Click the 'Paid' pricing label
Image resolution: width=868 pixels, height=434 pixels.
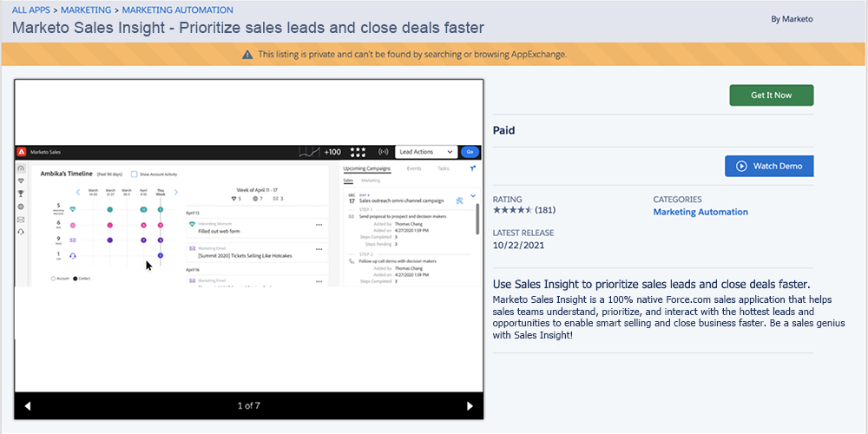coord(503,131)
